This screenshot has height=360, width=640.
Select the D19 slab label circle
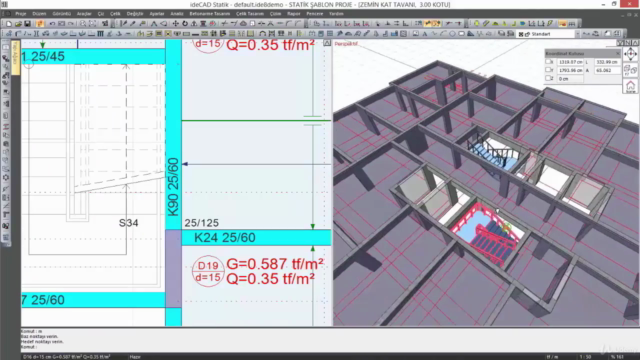208,271
